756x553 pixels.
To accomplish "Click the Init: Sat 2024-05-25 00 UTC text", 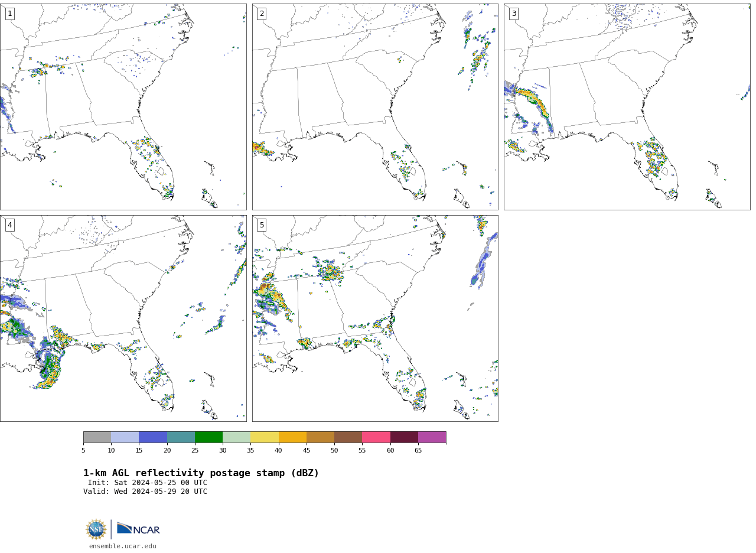I will point(148,483).
